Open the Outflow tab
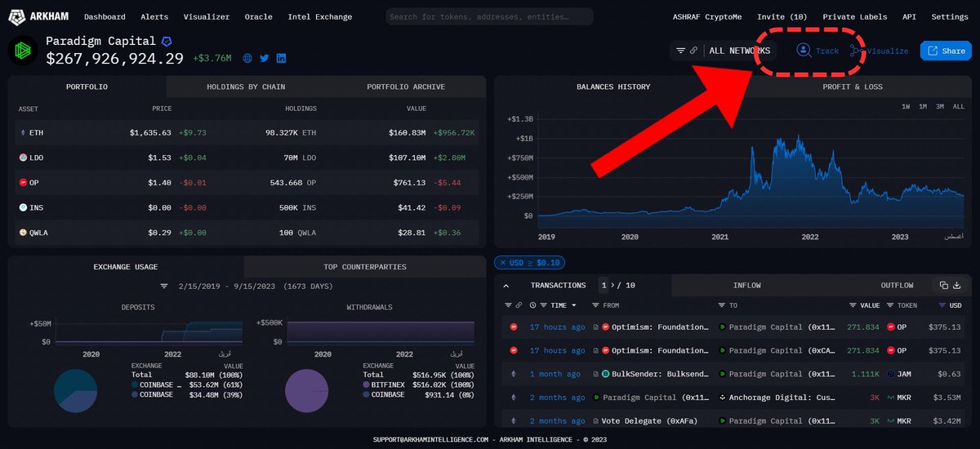 [x=897, y=285]
